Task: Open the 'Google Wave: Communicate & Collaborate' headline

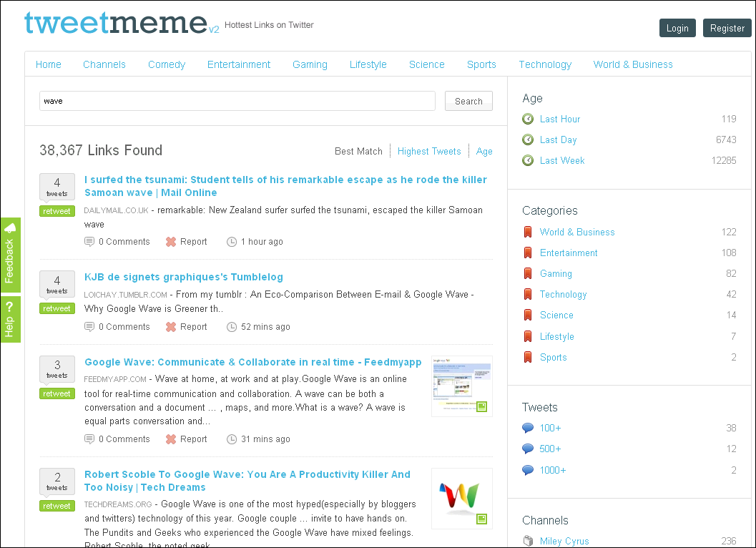Action: [252, 362]
